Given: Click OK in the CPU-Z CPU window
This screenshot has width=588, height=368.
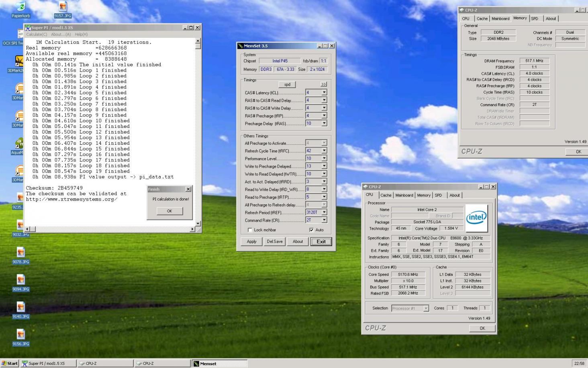Looking at the screenshot, I should 482,328.
